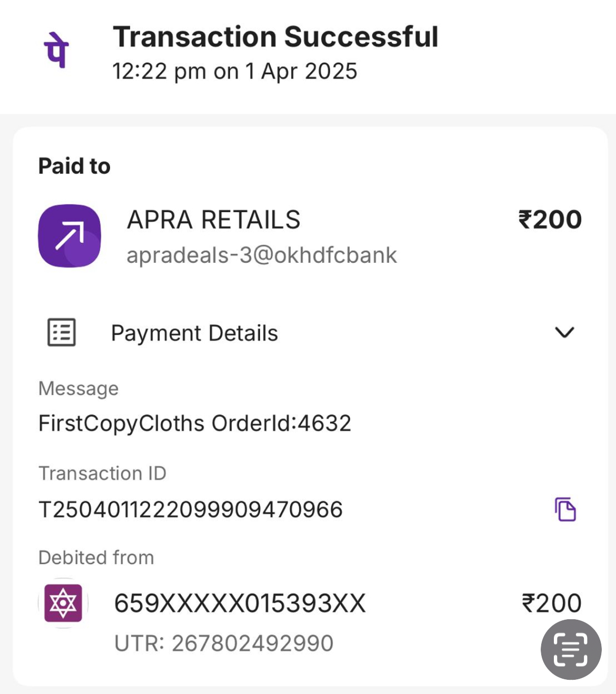Tap the Payment Details list icon
The width and height of the screenshot is (616, 694).
click(62, 332)
